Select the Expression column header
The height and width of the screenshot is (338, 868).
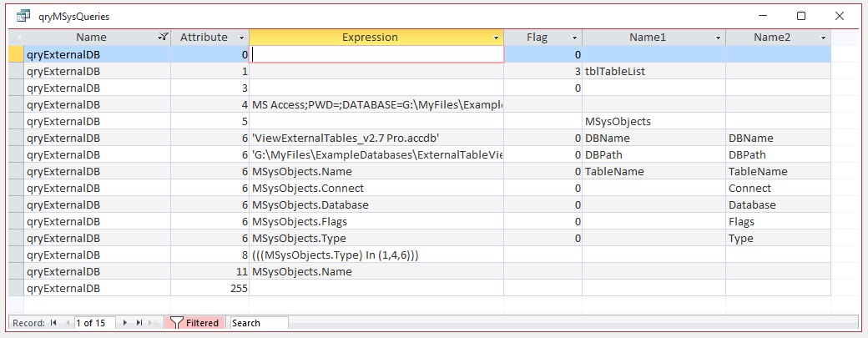coord(370,38)
